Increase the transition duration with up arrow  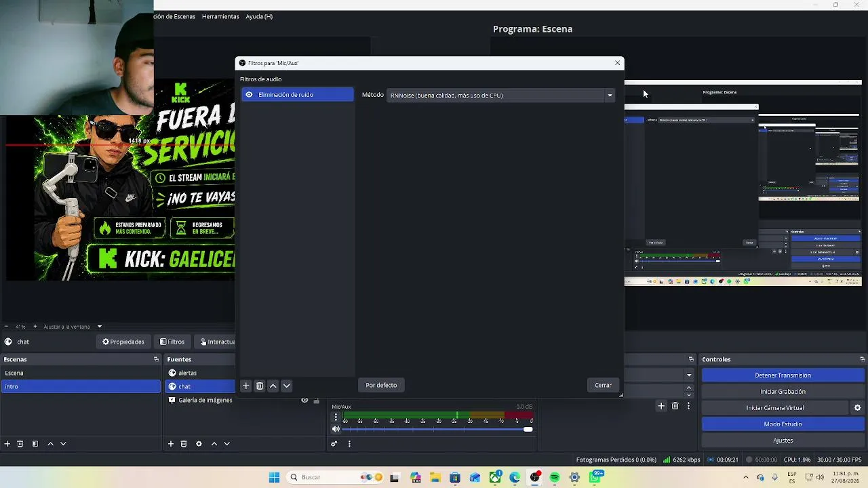click(689, 388)
